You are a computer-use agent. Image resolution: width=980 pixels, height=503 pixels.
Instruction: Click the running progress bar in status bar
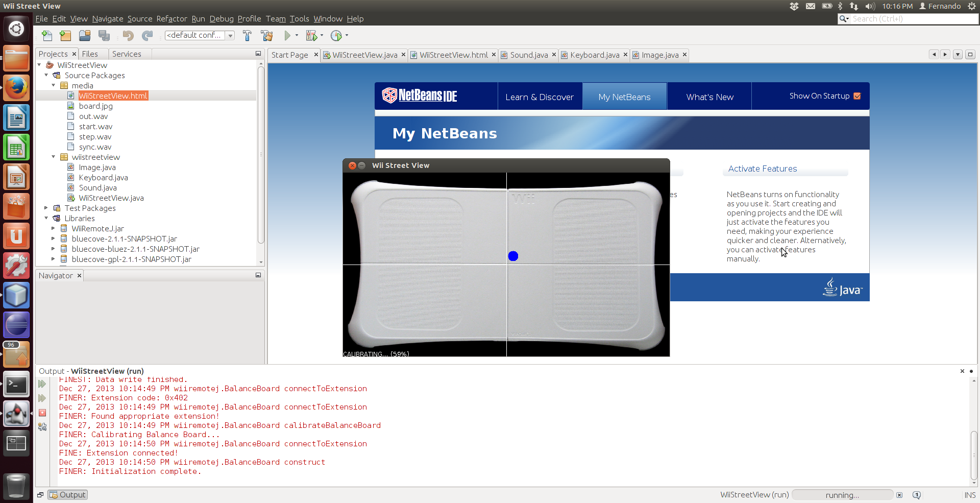coord(842,495)
